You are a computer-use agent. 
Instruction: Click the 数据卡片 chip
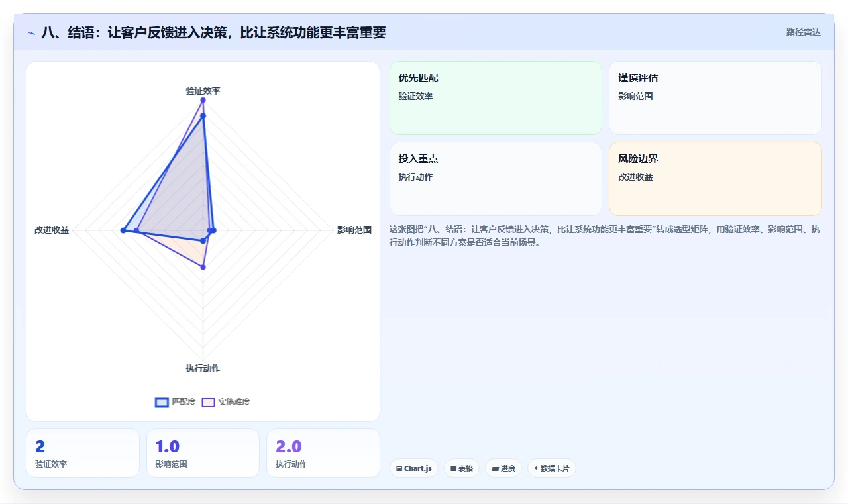click(x=552, y=468)
